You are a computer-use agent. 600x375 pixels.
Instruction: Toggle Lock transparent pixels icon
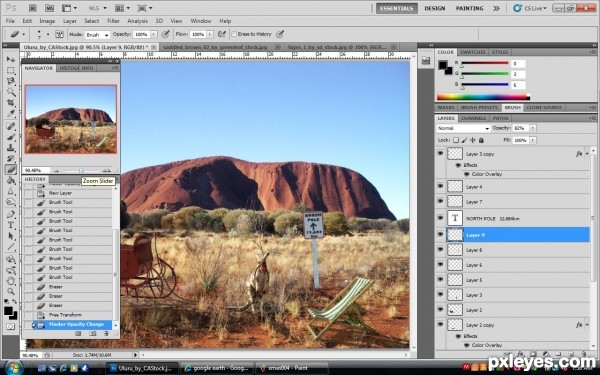pos(456,140)
